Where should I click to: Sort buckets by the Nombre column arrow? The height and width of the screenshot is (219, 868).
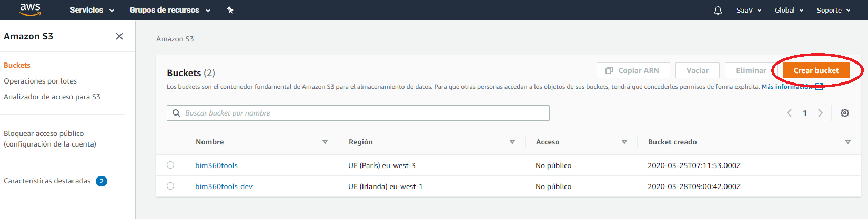(325, 142)
